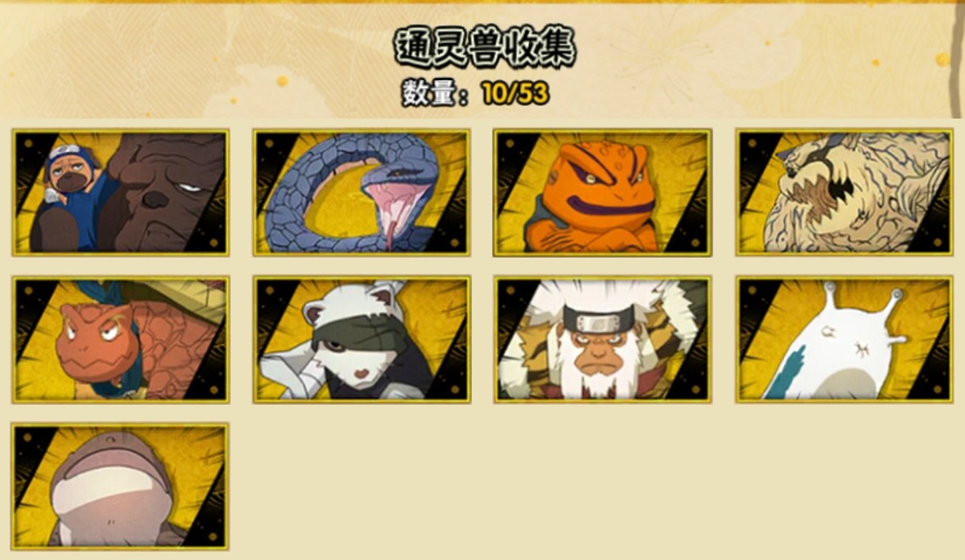Choose the orange toad with crossed arms
Viewport: 965px width, 560px height.
pos(603,193)
